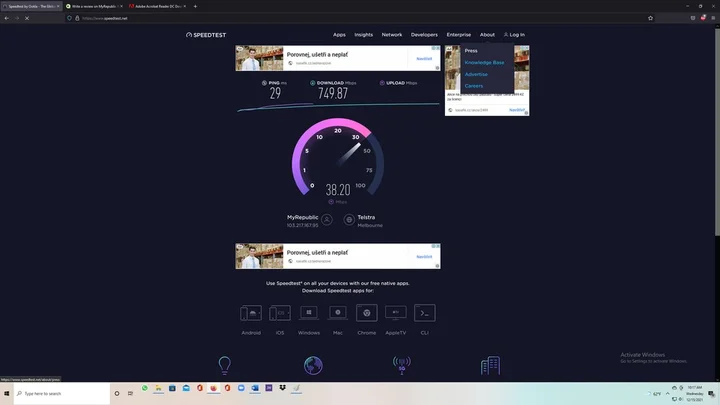Click the user icon beside MyRepublic
Image resolution: width=720 pixels, height=405 pixels.
(x=326, y=220)
